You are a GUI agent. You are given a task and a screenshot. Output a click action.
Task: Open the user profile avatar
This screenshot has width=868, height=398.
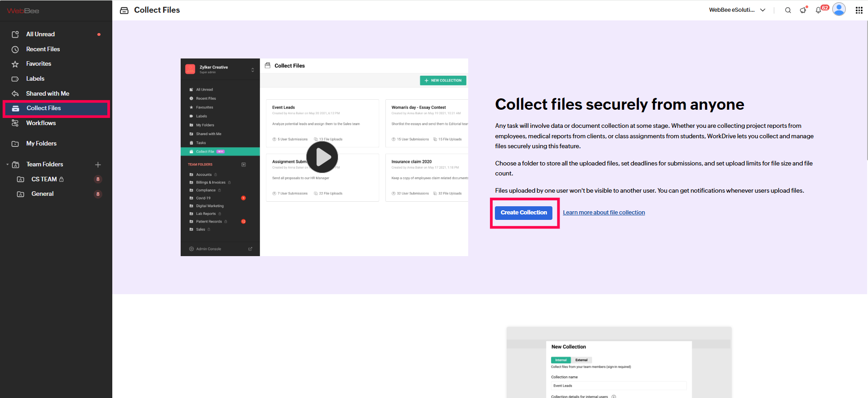point(839,10)
